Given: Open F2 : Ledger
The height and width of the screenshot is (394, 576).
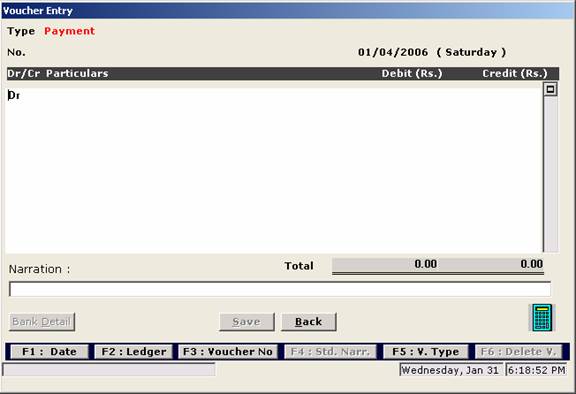Looking at the screenshot, I should [134, 352].
